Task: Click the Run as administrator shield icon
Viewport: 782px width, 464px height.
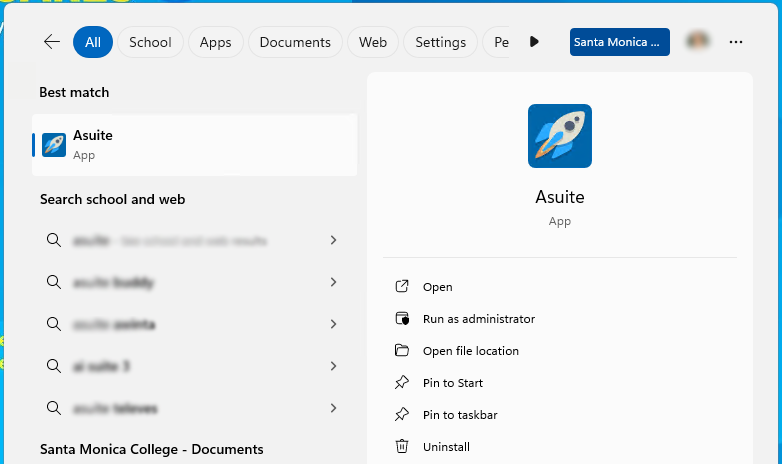Action: pyautogui.click(x=402, y=318)
